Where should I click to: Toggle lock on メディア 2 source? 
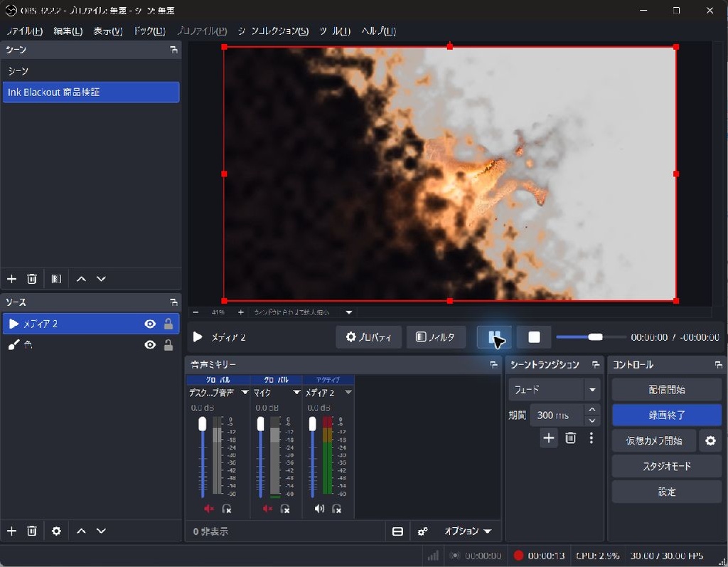[168, 324]
